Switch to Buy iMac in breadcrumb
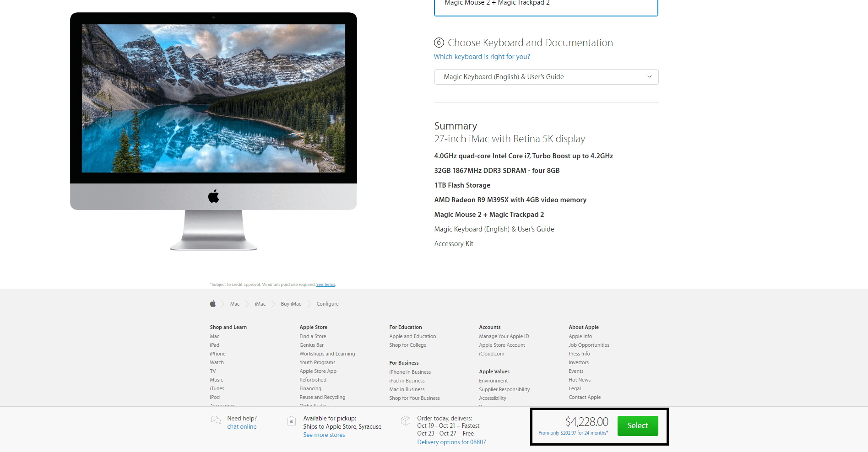This screenshot has width=868, height=452. point(290,303)
